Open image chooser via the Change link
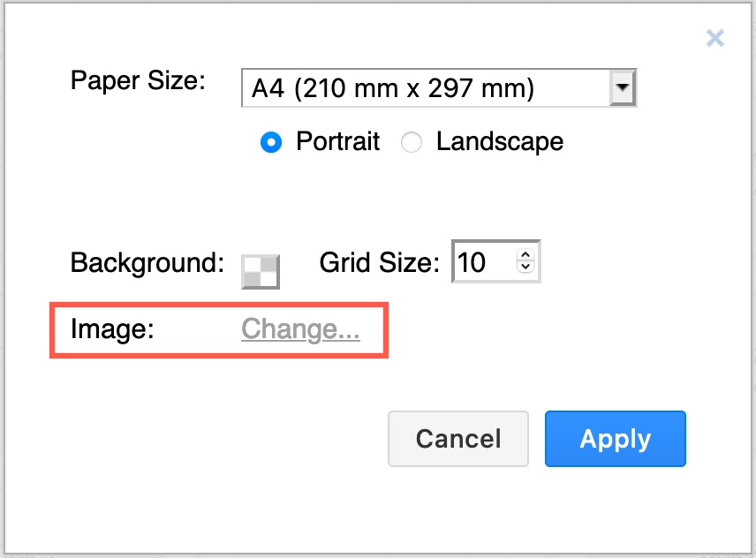The image size is (756, 558). (x=300, y=328)
